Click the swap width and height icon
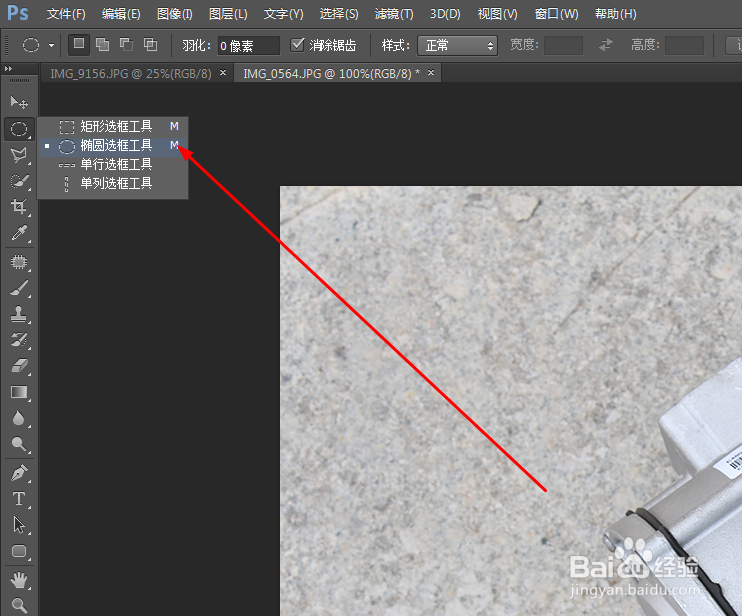 605,45
